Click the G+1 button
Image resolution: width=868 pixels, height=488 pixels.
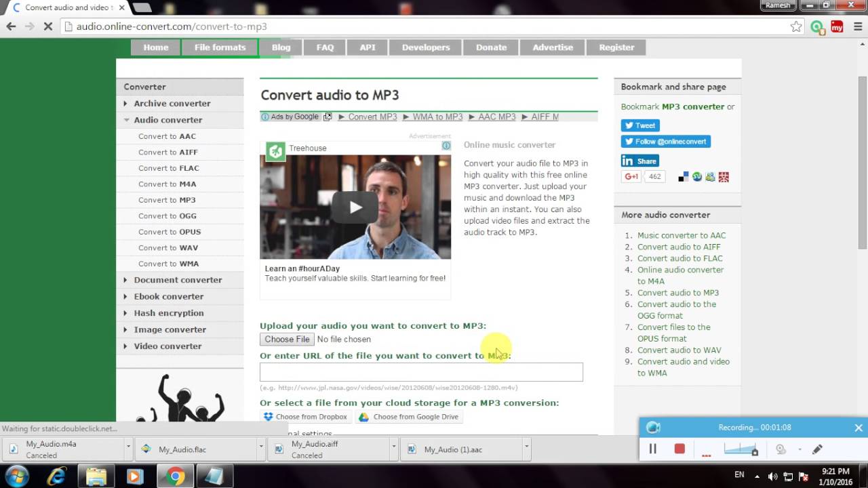click(x=631, y=177)
